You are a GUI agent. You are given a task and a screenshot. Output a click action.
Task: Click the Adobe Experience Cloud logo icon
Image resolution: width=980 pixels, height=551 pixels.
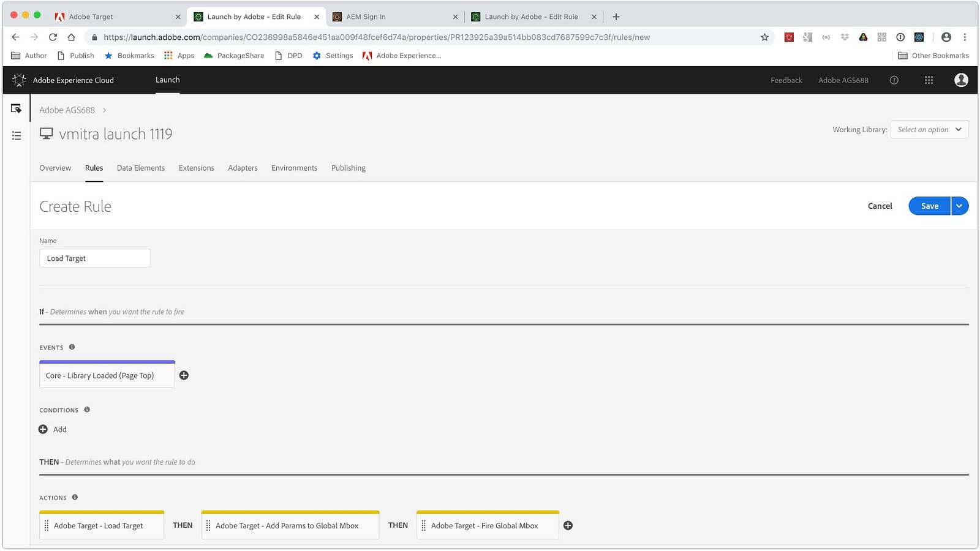[19, 80]
